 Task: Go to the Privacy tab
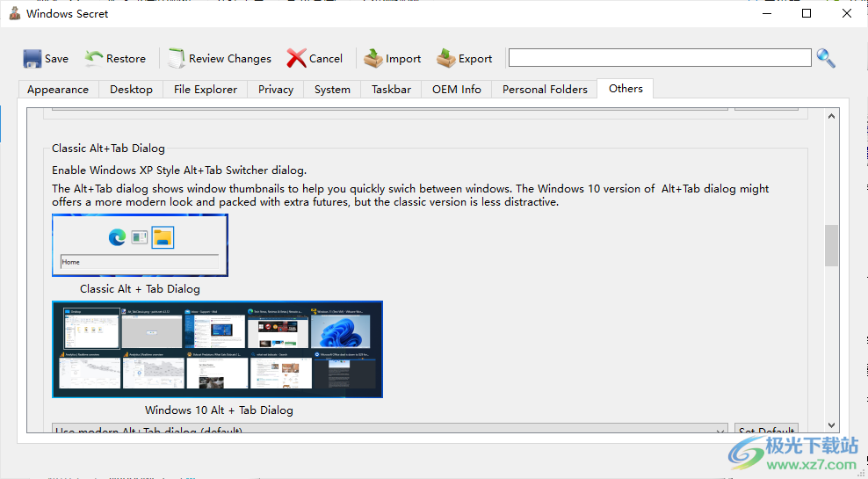pyautogui.click(x=276, y=89)
